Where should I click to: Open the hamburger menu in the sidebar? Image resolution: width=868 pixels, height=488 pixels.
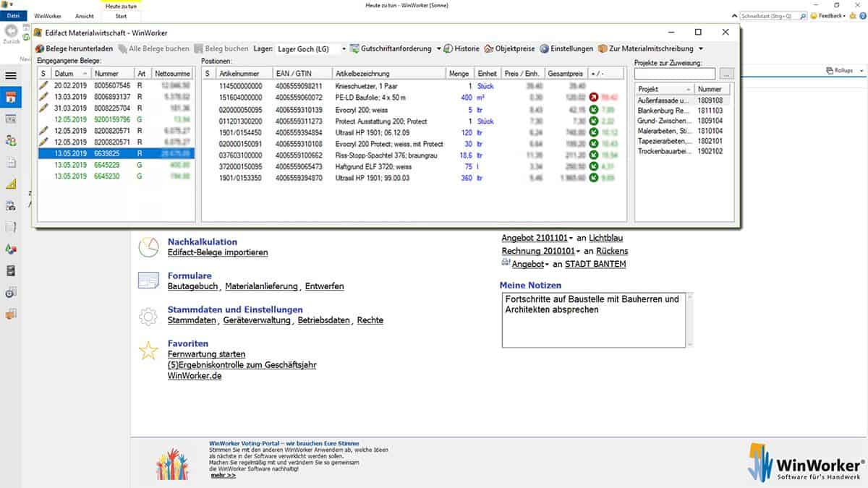point(10,75)
